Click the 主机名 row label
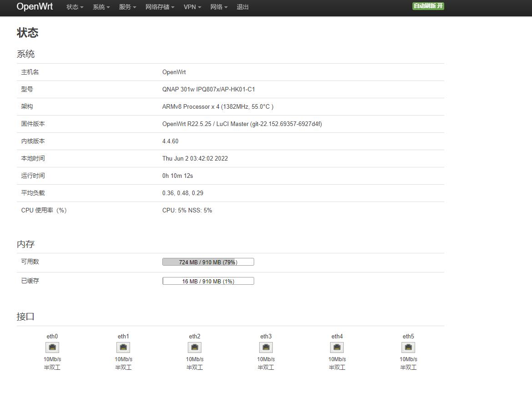Screen dimensions: 532x393 point(30,72)
